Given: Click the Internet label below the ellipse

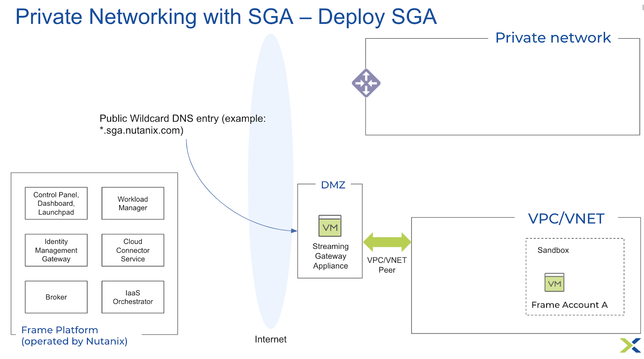Looking at the screenshot, I should 270,339.
